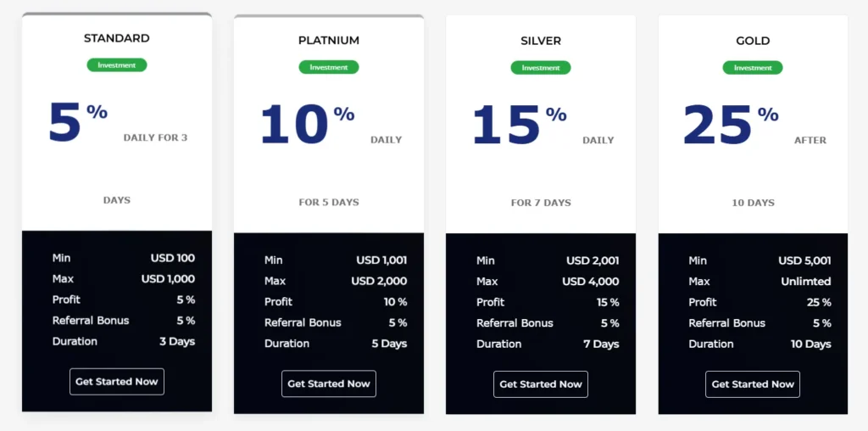The width and height of the screenshot is (868, 431).
Task: Select the big 15% rate number
Action: [x=518, y=124]
